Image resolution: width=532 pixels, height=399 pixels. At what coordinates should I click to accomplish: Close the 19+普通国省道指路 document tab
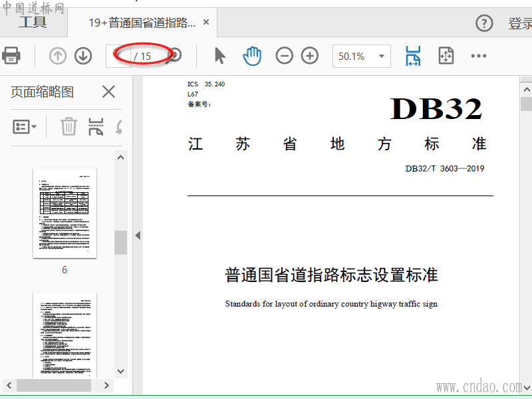tap(206, 23)
